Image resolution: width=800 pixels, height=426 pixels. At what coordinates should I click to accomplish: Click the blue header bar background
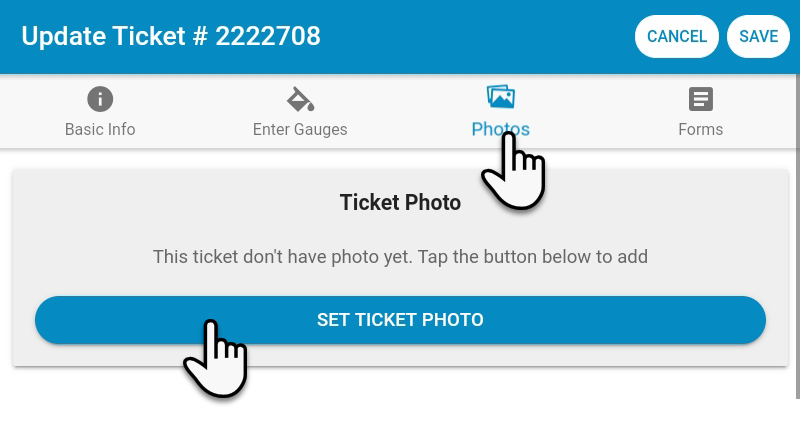[459, 37]
